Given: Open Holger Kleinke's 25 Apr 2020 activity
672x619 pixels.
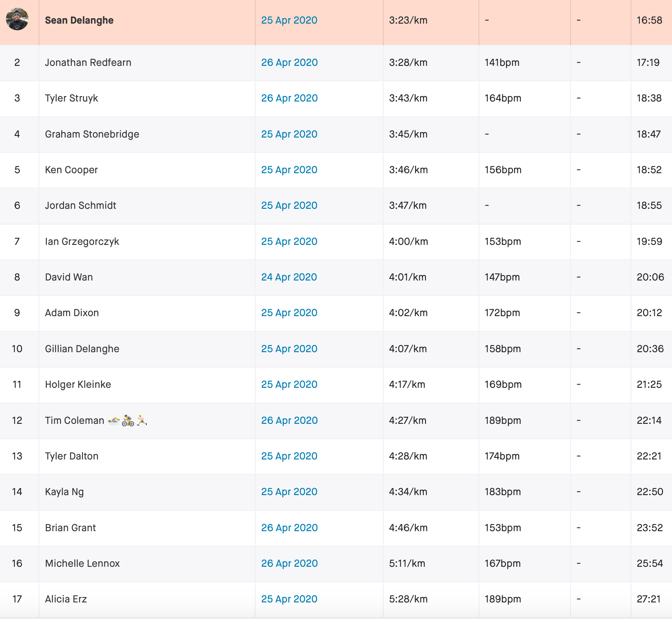Looking at the screenshot, I should [x=289, y=384].
